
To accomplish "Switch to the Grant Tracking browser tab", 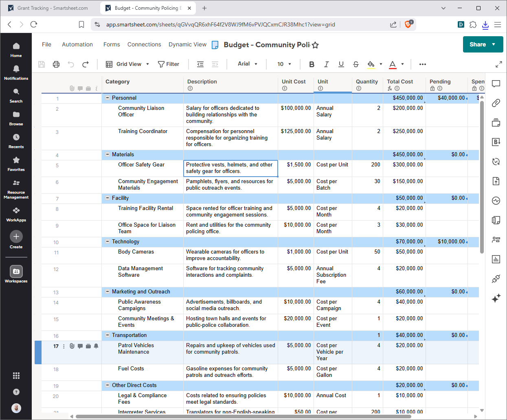I will coord(52,8).
